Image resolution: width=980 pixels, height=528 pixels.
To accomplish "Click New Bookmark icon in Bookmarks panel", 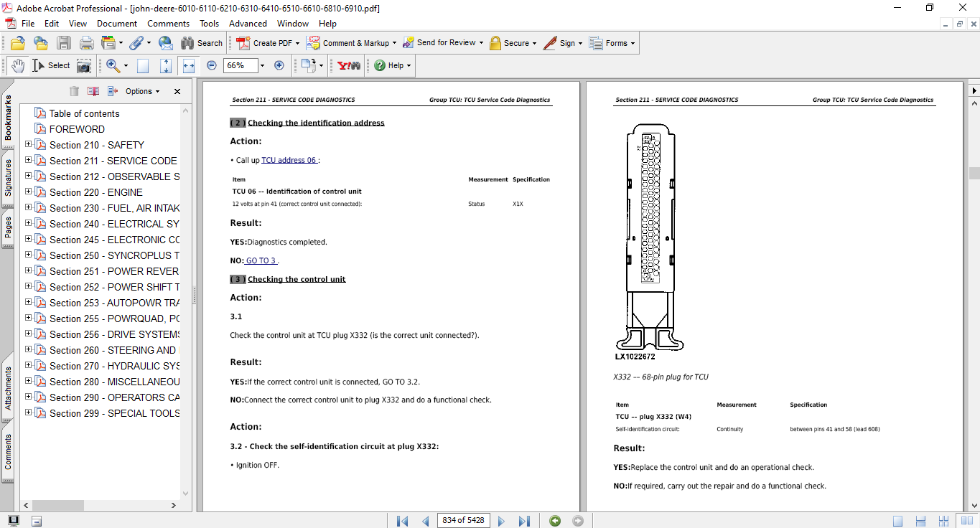I will pos(93,91).
